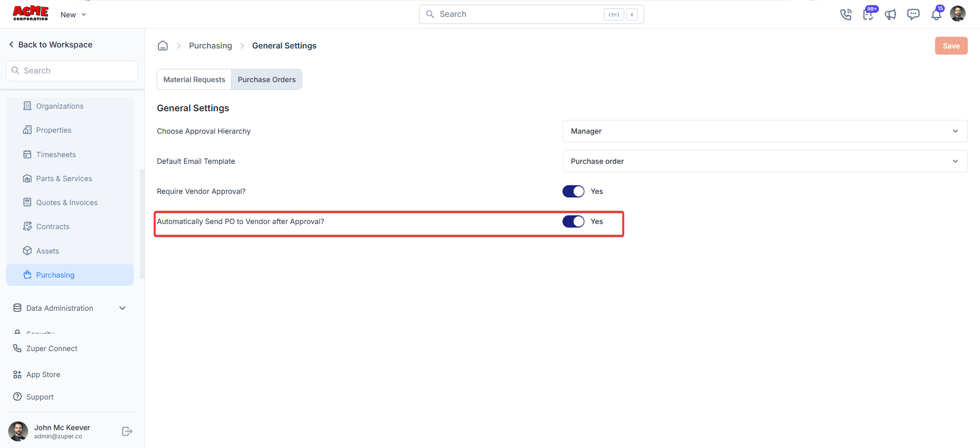Image resolution: width=980 pixels, height=448 pixels.
Task: Go Back to Workspace
Action: pyautogui.click(x=51, y=45)
